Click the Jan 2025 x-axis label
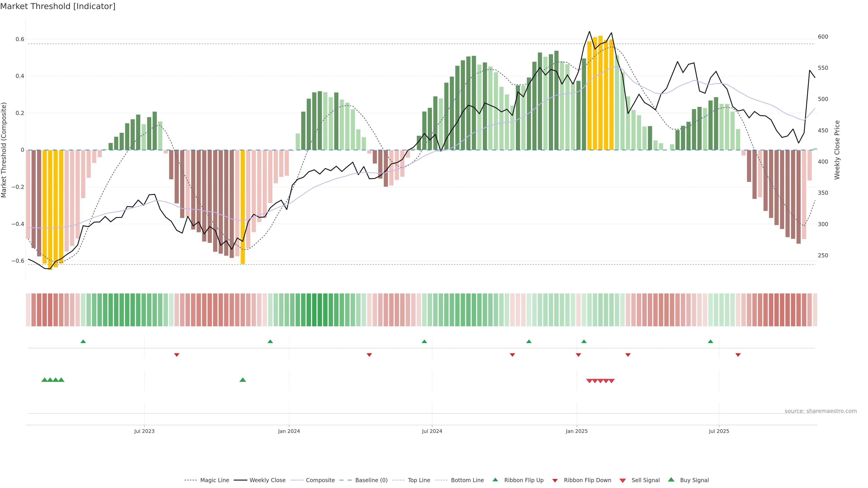Screen dimensions: 868x488 point(577,431)
